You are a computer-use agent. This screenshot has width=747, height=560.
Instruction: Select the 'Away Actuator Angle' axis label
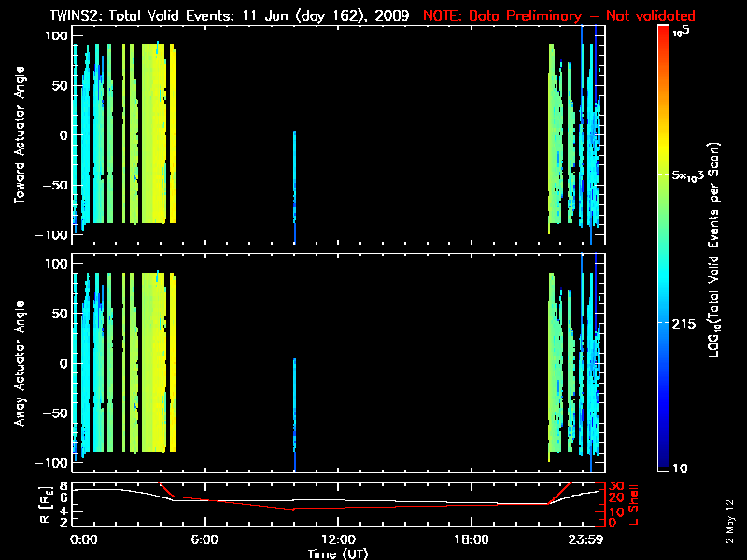[21, 364]
